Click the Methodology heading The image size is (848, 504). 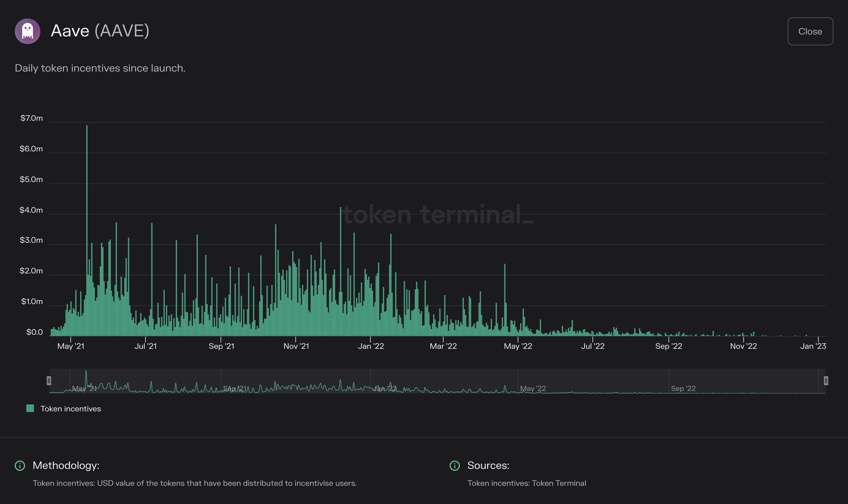[x=66, y=465]
